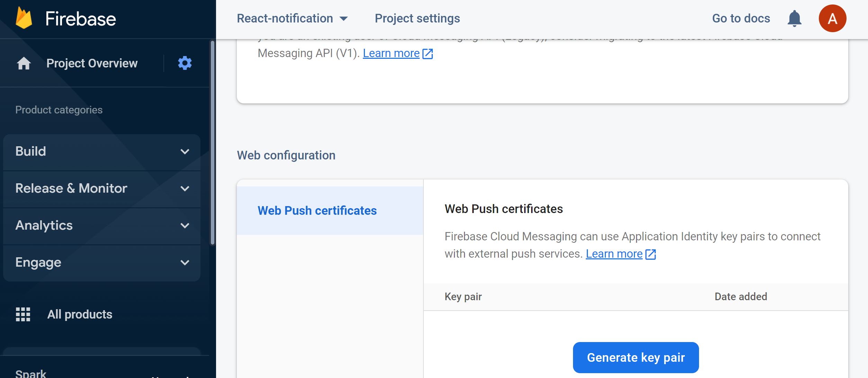Open external link icon beside Messaging API Learn more
Viewport: 868px width, 378px height.
[x=428, y=54]
